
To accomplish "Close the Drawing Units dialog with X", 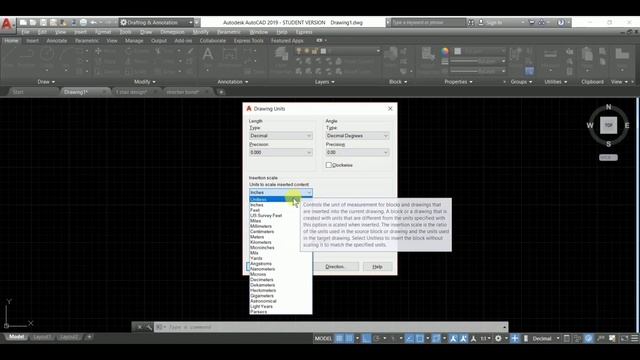I will tap(390, 109).
